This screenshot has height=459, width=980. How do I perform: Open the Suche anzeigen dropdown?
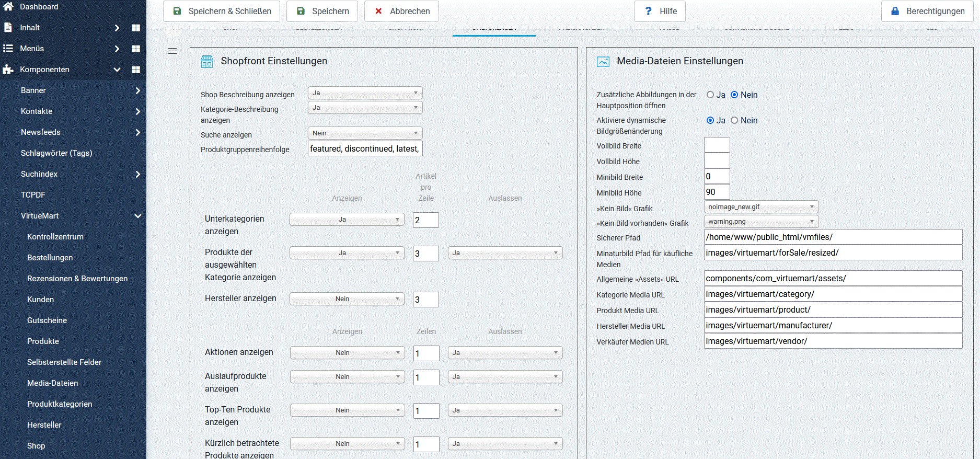click(x=365, y=133)
